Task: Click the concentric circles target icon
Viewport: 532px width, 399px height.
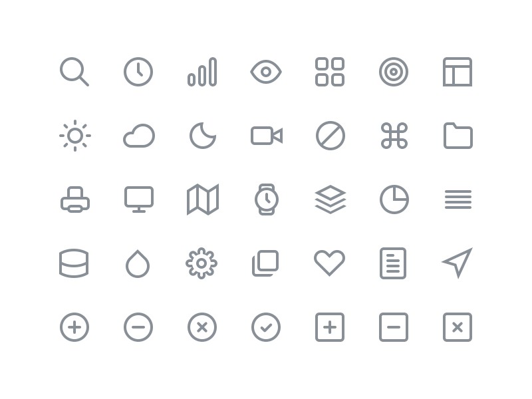Action: pyautogui.click(x=394, y=72)
